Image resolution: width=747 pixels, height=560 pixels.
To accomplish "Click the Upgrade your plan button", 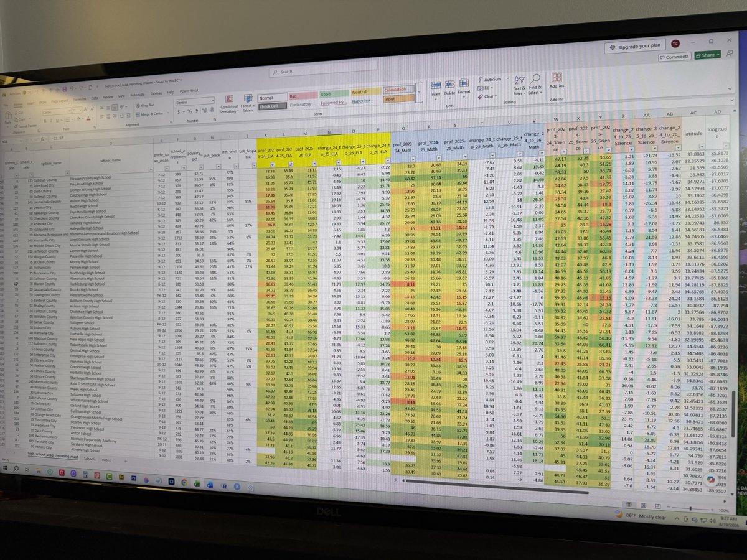I will [635, 47].
